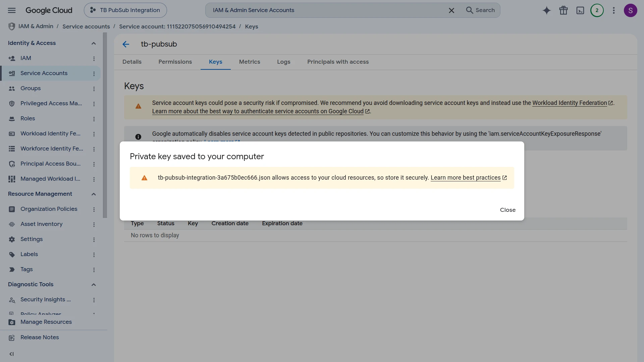The image size is (644, 362).
Task: Open the three-dot menu beside Service Accounts
Action: [94, 74]
